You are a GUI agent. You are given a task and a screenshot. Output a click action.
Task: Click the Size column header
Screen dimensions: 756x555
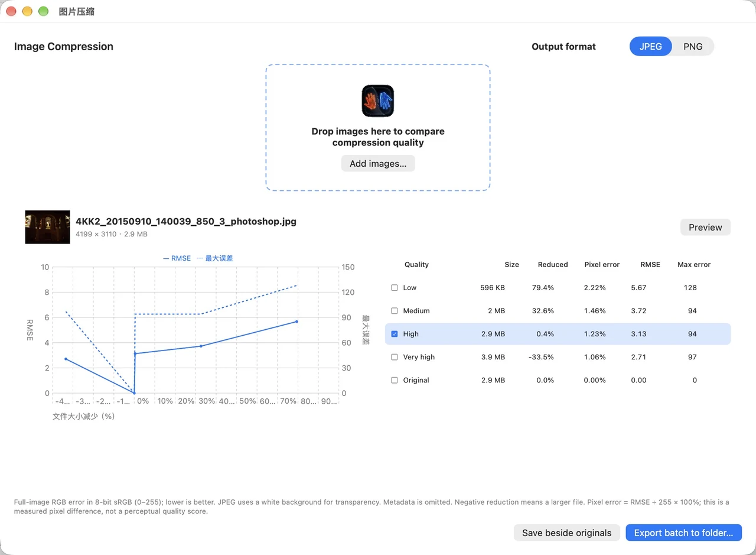pos(511,264)
